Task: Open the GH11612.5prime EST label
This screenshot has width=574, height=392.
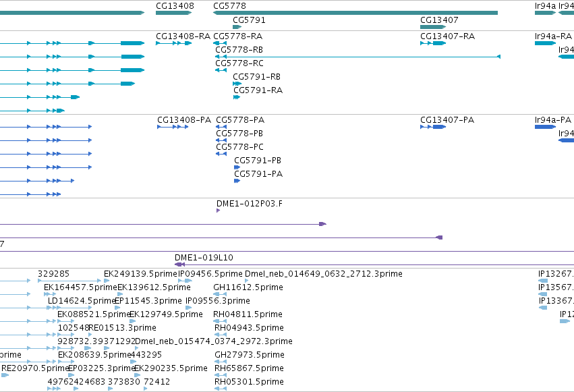Action: pyautogui.click(x=248, y=287)
